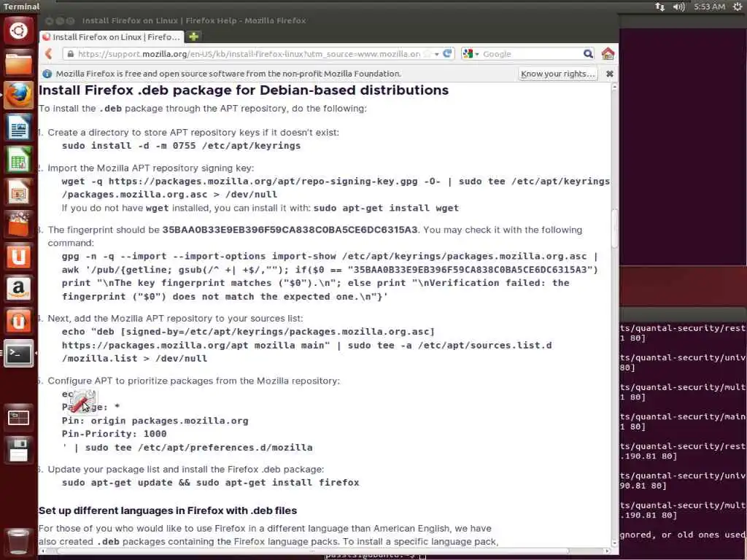
Task: Reload the page with the refresh icon
Action: coord(447,54)
